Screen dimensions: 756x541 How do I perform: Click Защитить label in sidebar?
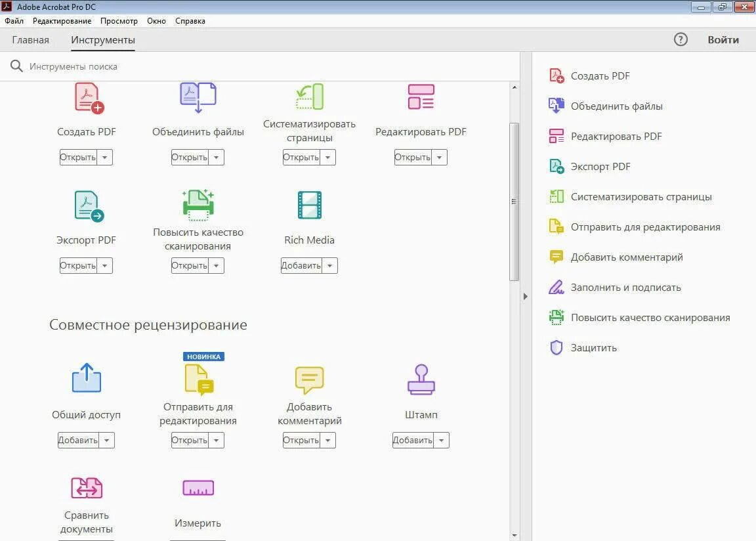click(x=593, y=348)
